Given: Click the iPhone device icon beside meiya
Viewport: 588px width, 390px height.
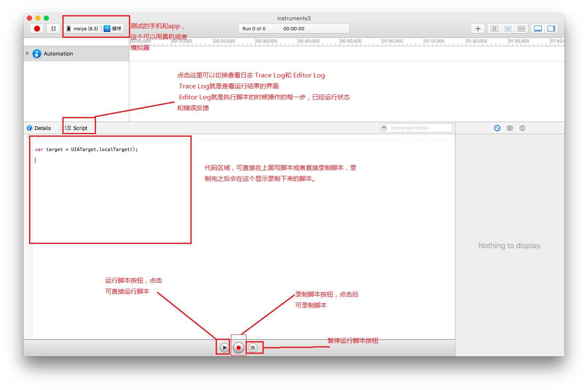Looking at the screenshot, I should point(69,29).
